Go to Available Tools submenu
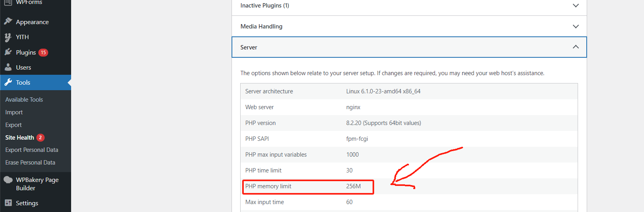The height and width of the screenshot is (212, 644). 24,100
